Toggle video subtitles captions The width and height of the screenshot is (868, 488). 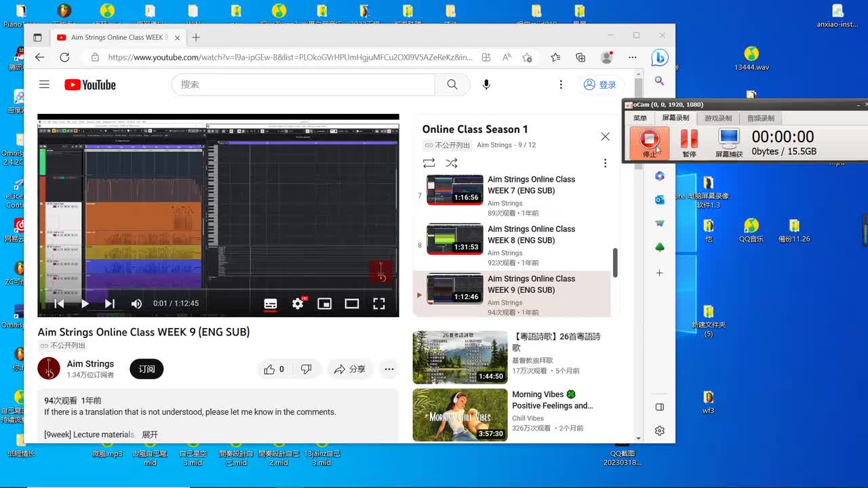pyautogui.click(x=271, y=304)
